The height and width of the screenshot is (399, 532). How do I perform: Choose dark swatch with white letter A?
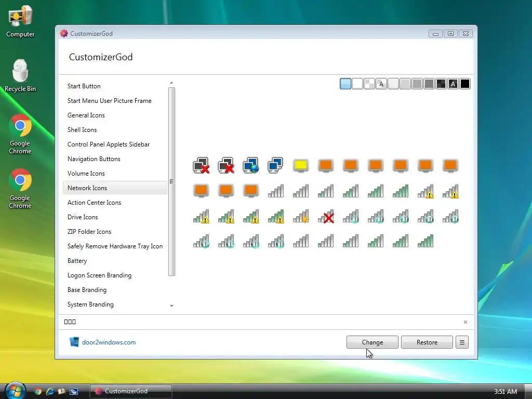tap(453, 84)
